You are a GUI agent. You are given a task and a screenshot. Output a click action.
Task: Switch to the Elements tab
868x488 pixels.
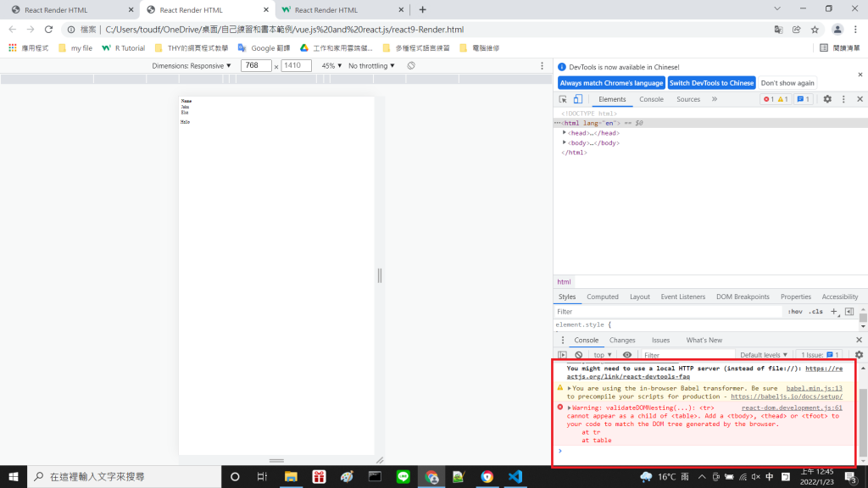(x=612, y=99)
